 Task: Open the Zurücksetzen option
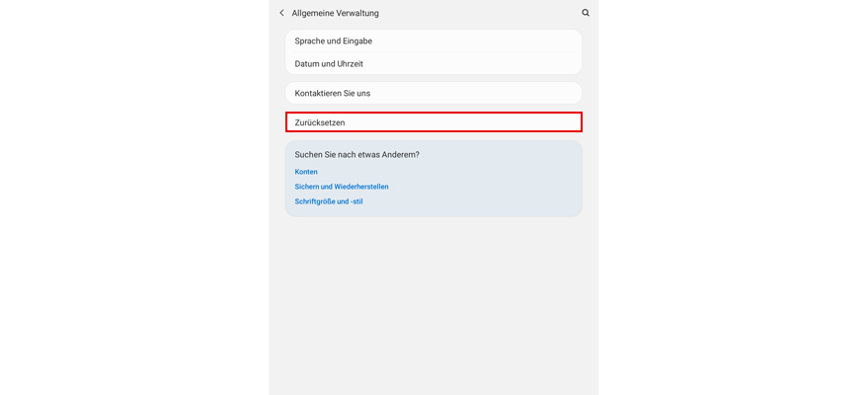tap(433, 122)
